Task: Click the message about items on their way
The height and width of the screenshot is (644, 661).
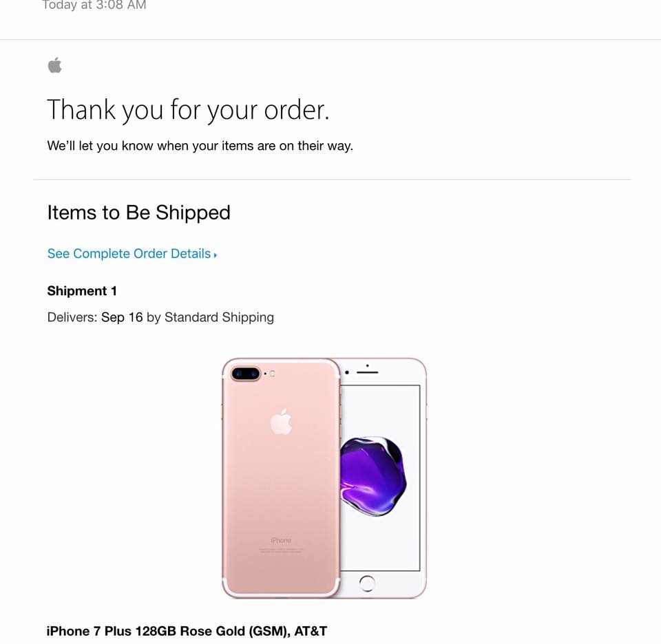Action: click(200, 146)
